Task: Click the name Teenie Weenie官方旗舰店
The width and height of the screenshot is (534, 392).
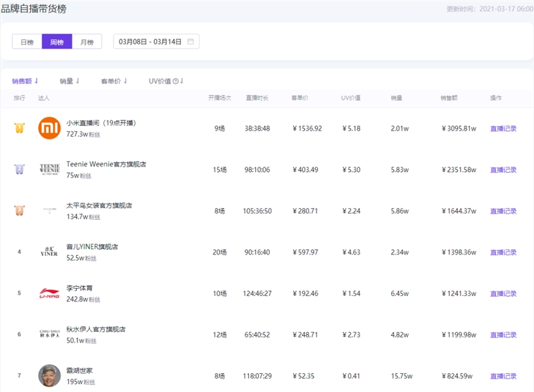Action: pyautogui.click(x=106, y=164)
